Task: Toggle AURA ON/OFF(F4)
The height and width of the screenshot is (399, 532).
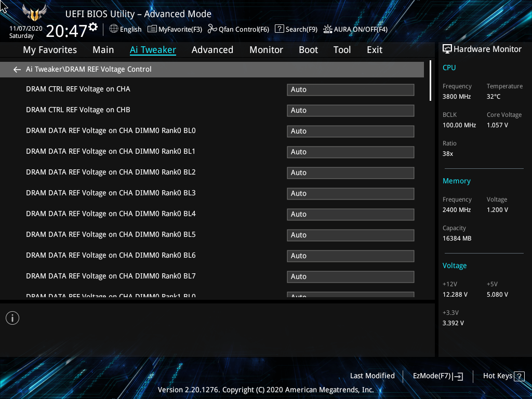Action: pos(355,29)
